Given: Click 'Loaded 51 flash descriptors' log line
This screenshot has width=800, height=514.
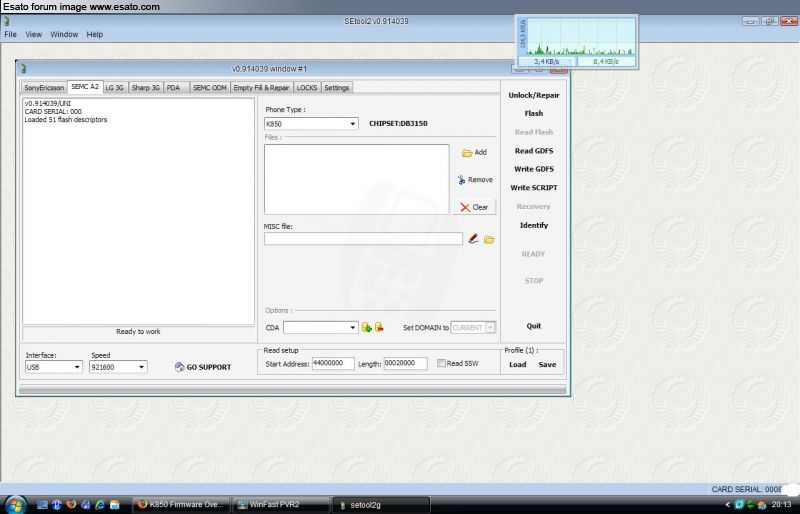Looking at the screenshot, I should (x=66, y=120).
